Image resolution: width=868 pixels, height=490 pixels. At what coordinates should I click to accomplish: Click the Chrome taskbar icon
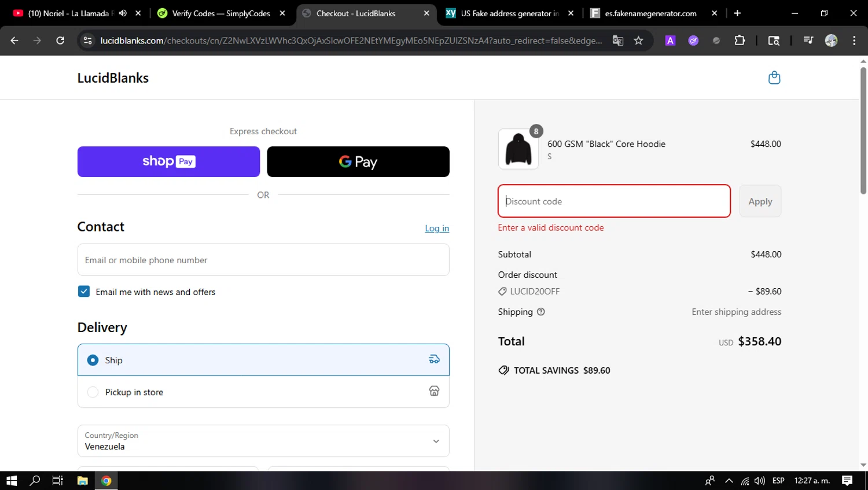(x=106, y=480)
